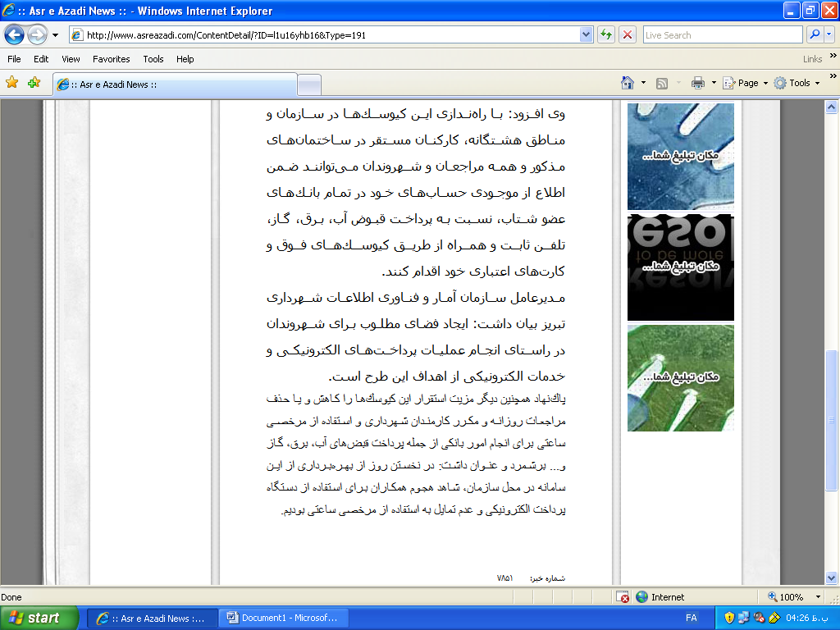The width and height of the screenshot is (840, 630).
Task: Open the Favorites Center star icon
Action: point(12,83)
